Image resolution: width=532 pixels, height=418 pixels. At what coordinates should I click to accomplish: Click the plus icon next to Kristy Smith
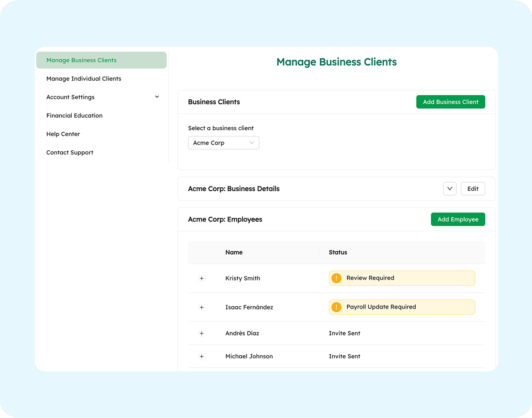point(202,278)
